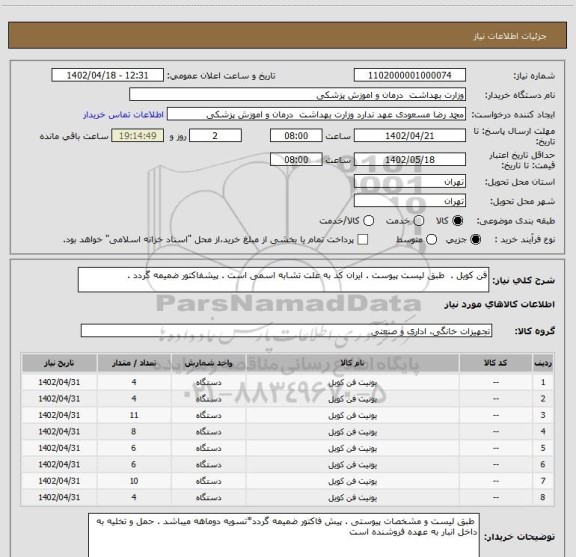Click the quantity 10 in row 7
The width and height of the screenshot is (576, 557).
coord(134,481)
